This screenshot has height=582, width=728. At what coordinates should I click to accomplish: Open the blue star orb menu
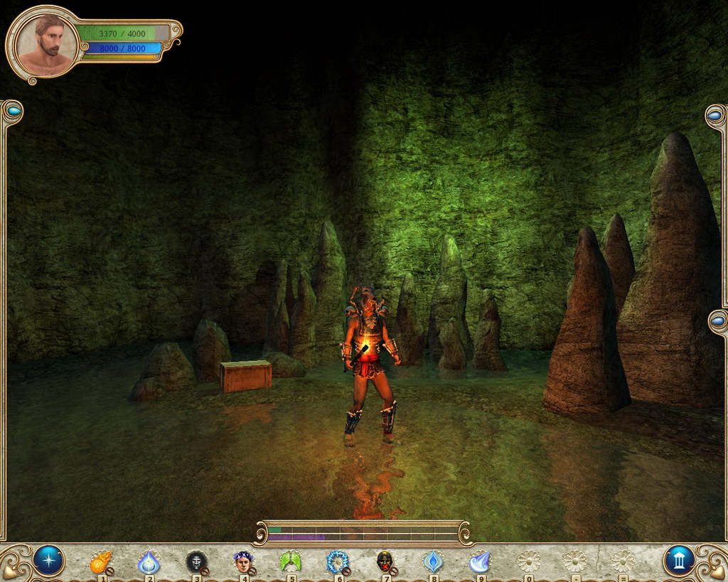tap(48, 561)
